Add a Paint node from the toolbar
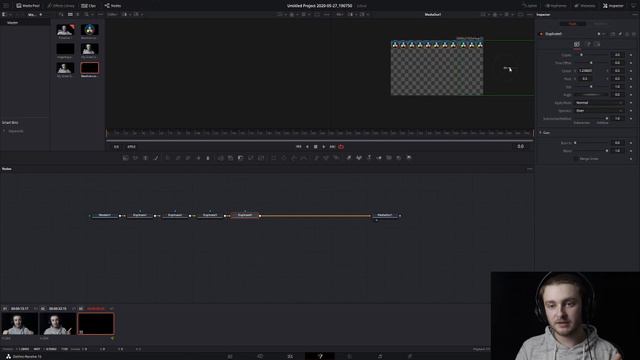Image resolution: width=640 pixels, height=360 pixels. pos(156,158)
